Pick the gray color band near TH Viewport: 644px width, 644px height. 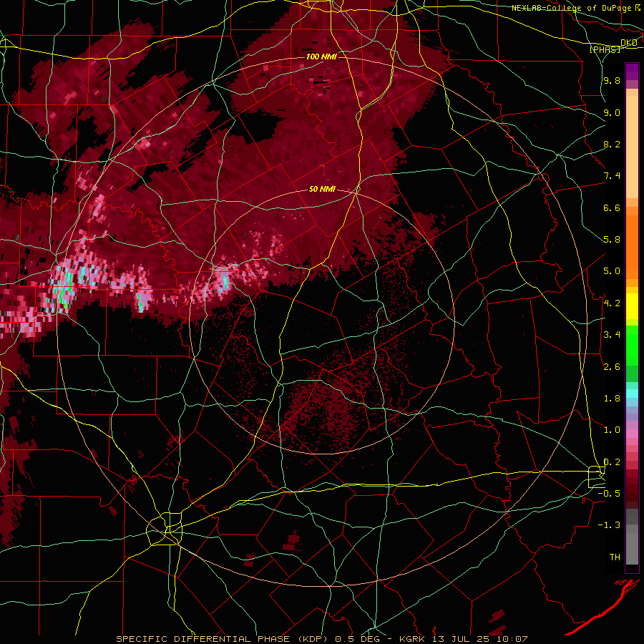[632, 549]
